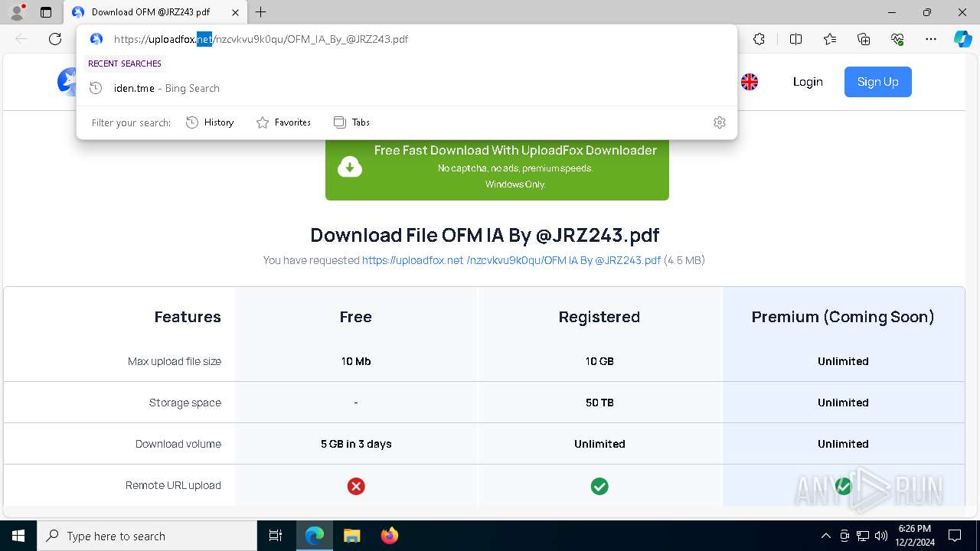Select recent search iden.tme suggestion
The width and height of the screenshot is (980, 551).
point(407,88)
